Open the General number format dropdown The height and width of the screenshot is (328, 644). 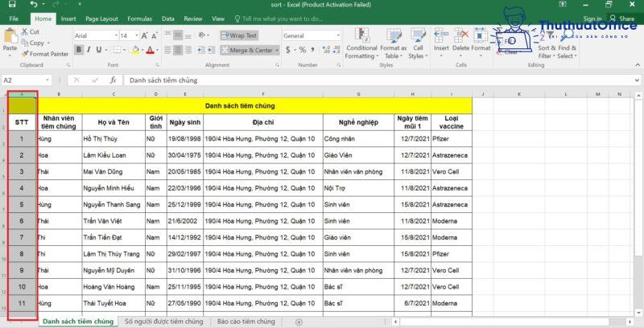click(338, 35)
